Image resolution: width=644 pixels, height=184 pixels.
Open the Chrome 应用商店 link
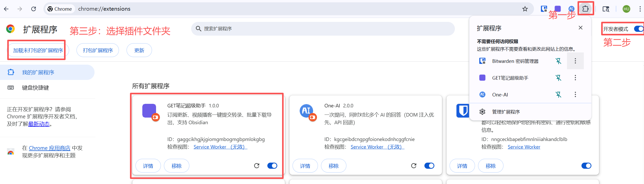pos(50,148)
